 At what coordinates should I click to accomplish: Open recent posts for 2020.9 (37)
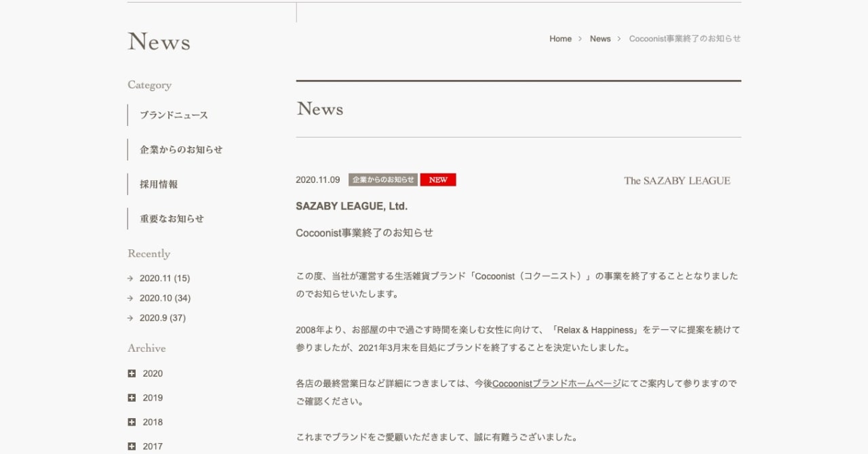tap(163, 318)
